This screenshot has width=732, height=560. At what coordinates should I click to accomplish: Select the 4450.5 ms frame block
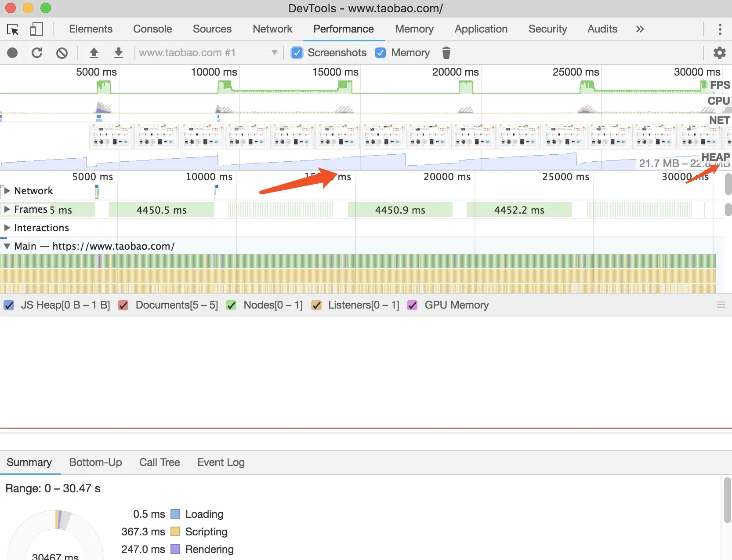pyautogui.click(x=162, y=210)
